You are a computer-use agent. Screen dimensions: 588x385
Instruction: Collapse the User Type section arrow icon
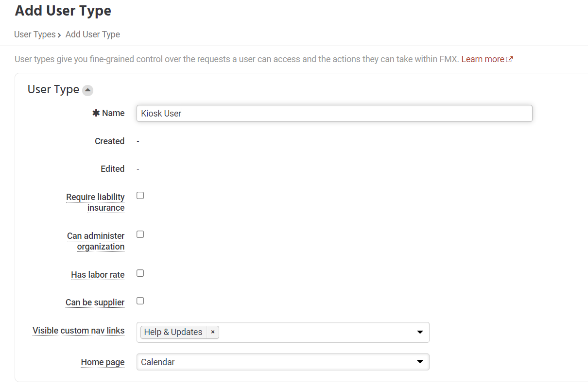pyautogui.click(x=87, y=90)
